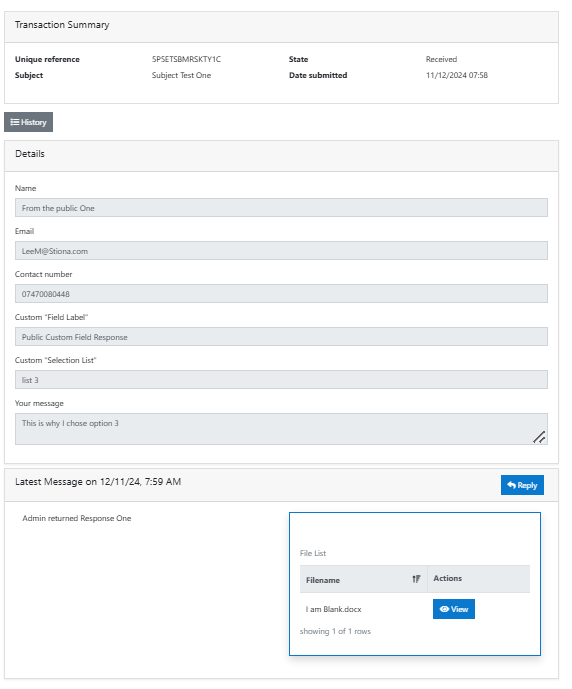Open the transaction History
The height and width of the screenshot is (689, 572).
click(x=29, y=122)
